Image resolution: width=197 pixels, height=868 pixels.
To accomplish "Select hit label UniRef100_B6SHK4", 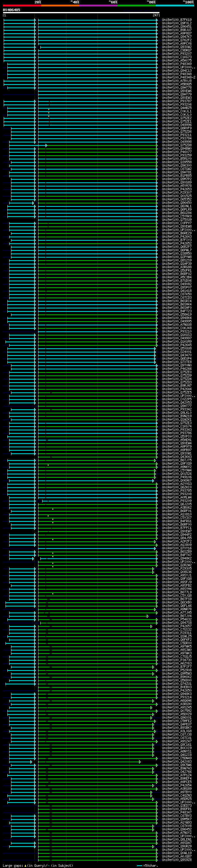I will coord(177,304).
